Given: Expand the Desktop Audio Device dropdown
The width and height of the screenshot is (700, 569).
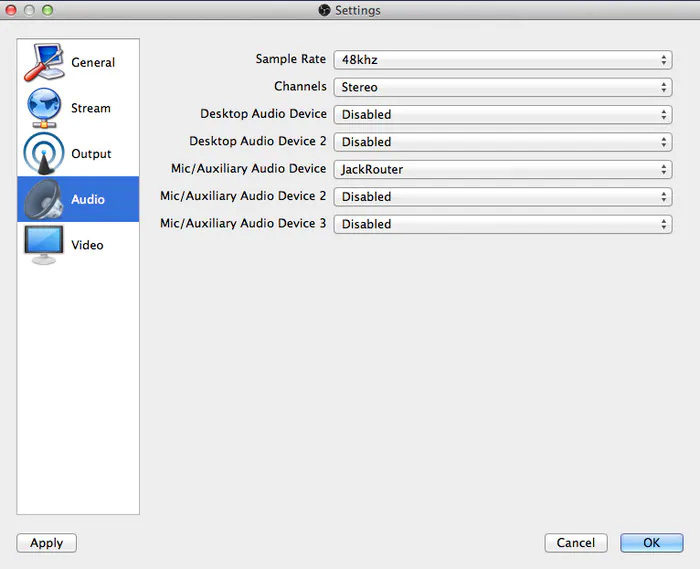Looking at the screenshot, I should tap(503, 115).
